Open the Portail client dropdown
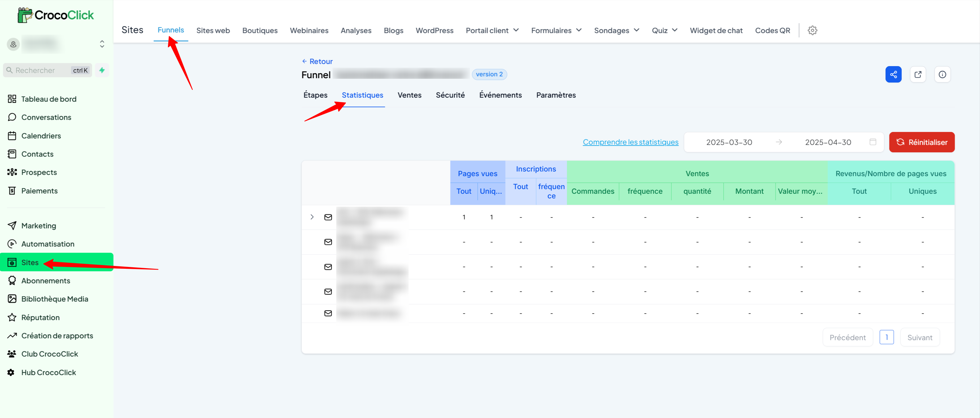The image size is (980, 418). tap(492, 30)
